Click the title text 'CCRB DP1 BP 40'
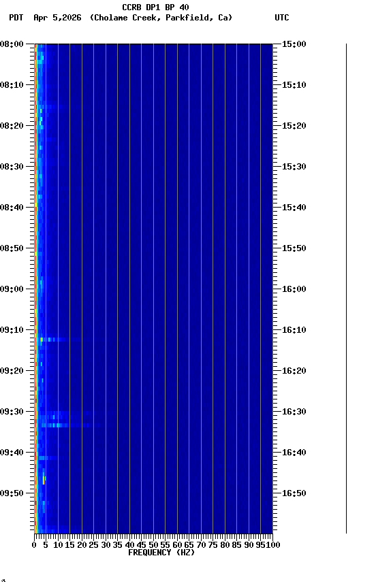 click(x=155, y=7)
